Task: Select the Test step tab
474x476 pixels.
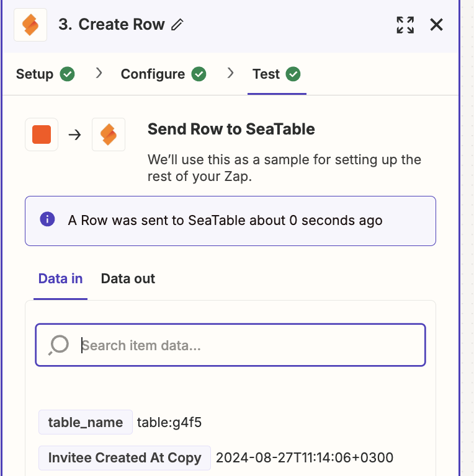Action: [x=277, y=74]
